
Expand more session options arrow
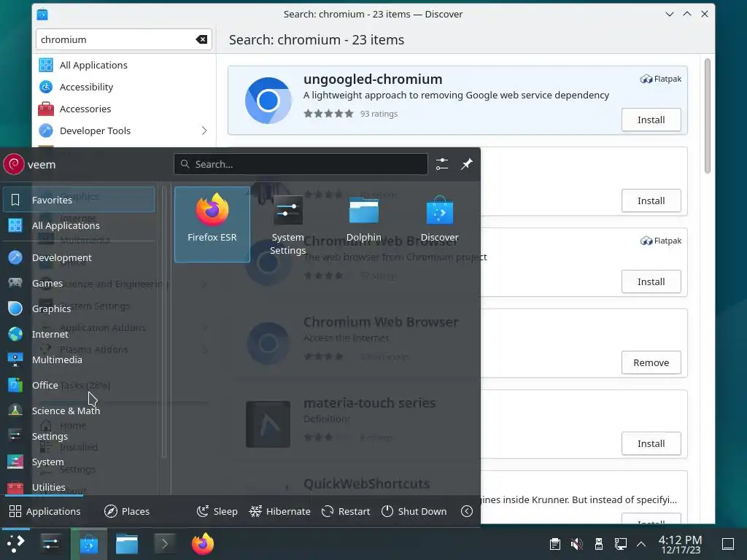(467, 511)
